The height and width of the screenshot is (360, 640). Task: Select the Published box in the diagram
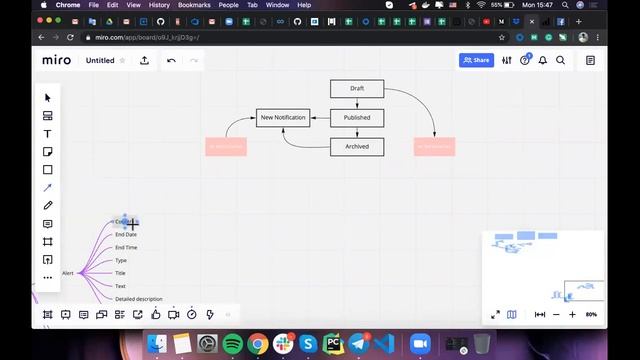pyautogui.click(x=357, y=118)
